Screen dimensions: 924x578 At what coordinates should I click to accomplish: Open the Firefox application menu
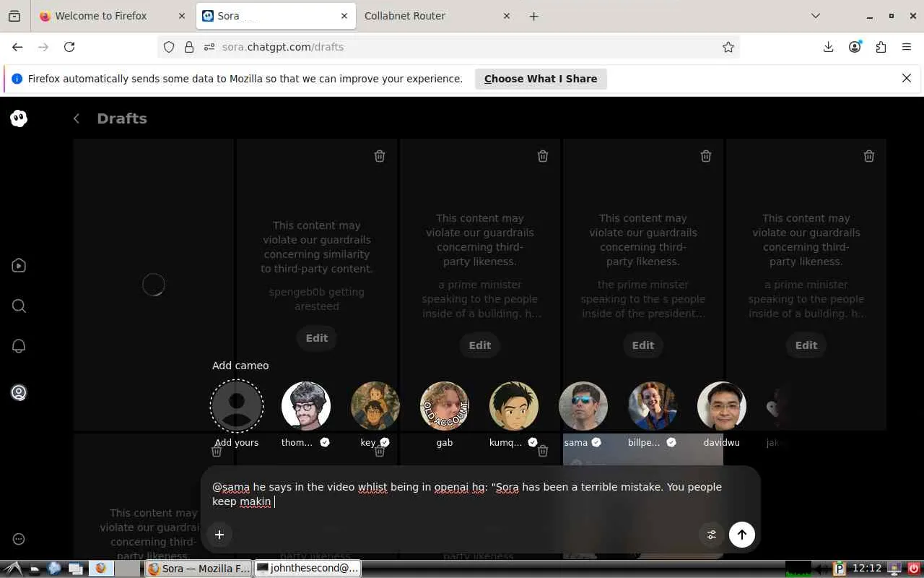click(x=907, y=47)
